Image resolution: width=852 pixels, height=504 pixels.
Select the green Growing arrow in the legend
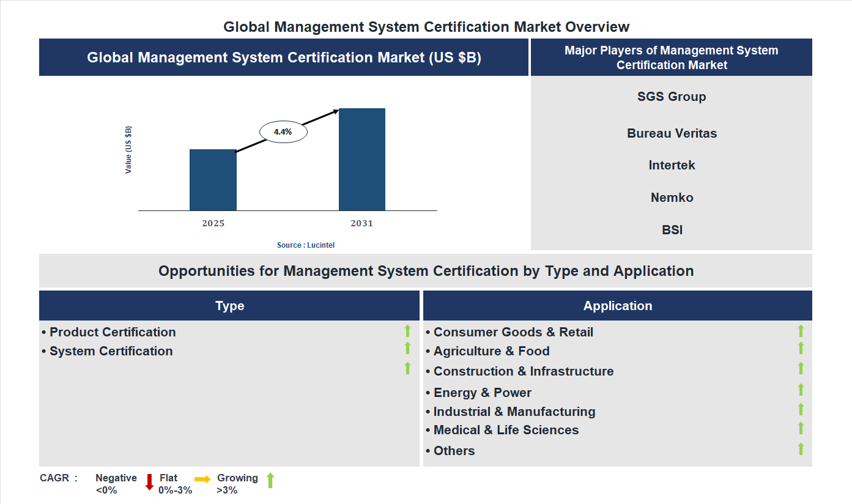tap(270, 483)
